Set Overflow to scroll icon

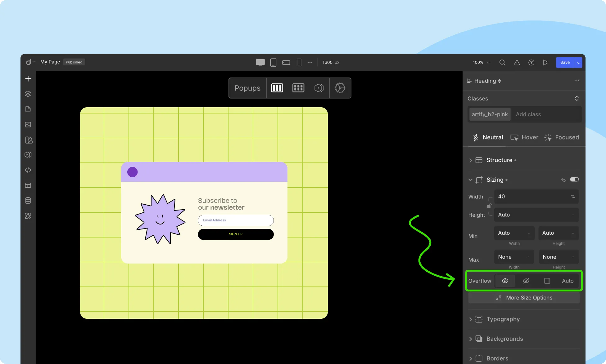pos(547,281)
